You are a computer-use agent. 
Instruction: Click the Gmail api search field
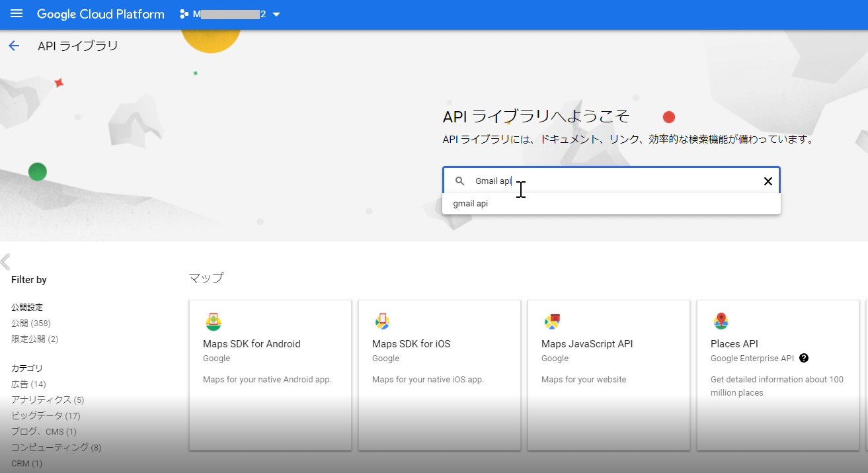click(612, 181)
